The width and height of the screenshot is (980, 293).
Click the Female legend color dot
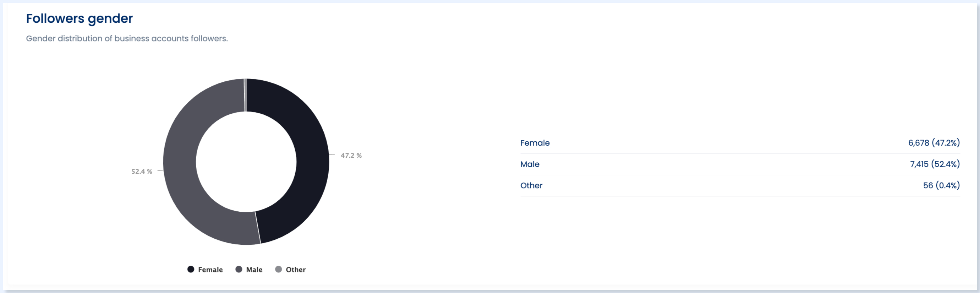[x=191, y=270]
